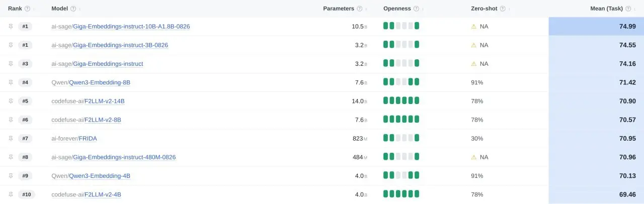This screenshot has height=204, width=644.
Task: Sort table by Mean (Task) column arrows
Action: click(634, 9)
